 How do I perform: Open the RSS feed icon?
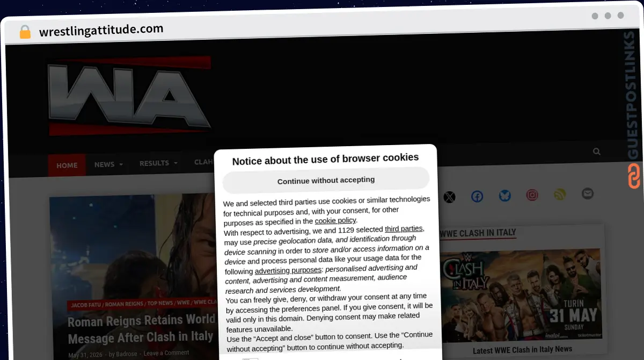[x=560, y=195]
